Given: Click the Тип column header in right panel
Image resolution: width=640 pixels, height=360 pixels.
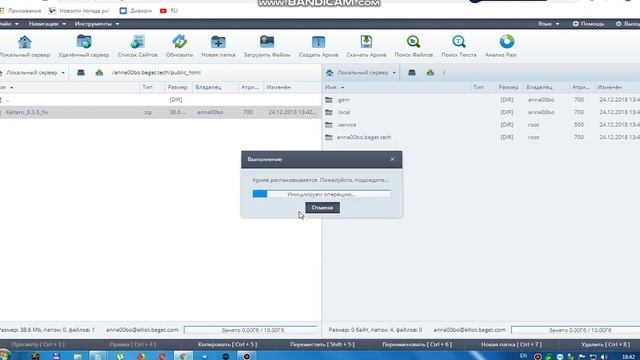Looking at the screenshot, I should tap(478, 87).
